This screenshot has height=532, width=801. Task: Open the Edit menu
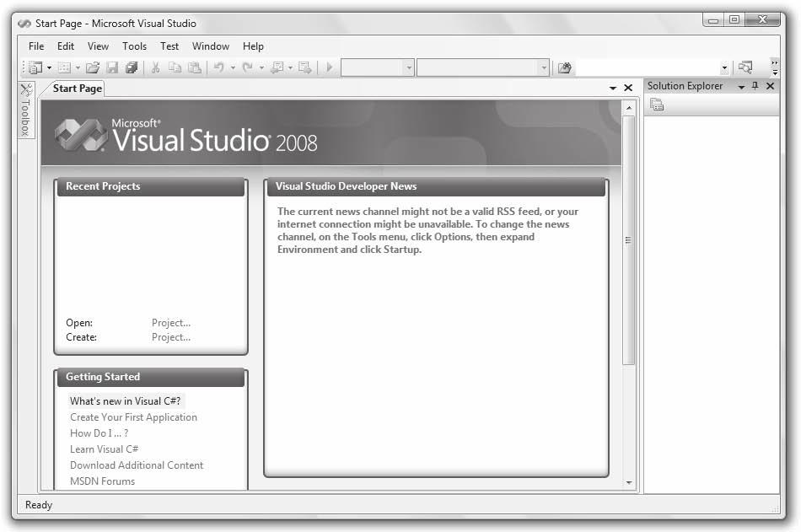[66, 46]
